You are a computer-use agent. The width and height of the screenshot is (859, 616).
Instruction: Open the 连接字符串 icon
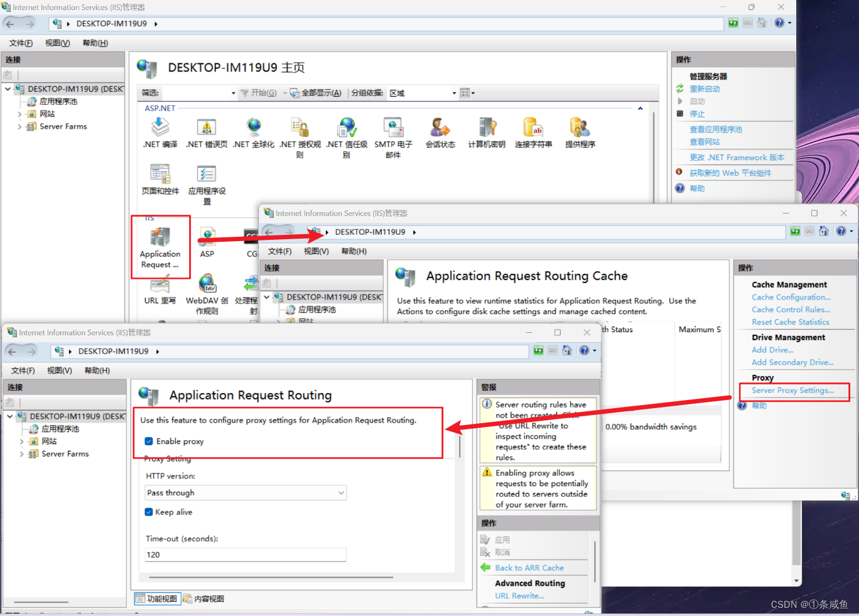533,127
